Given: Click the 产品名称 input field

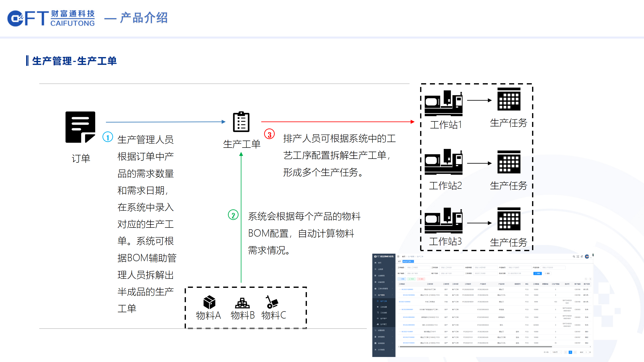Looking at the screenshot, I should (x=553, y=267).
